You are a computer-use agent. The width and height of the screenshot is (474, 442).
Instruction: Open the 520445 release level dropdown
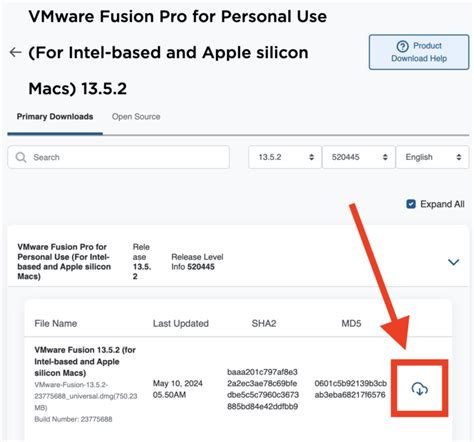coord(359,157)
